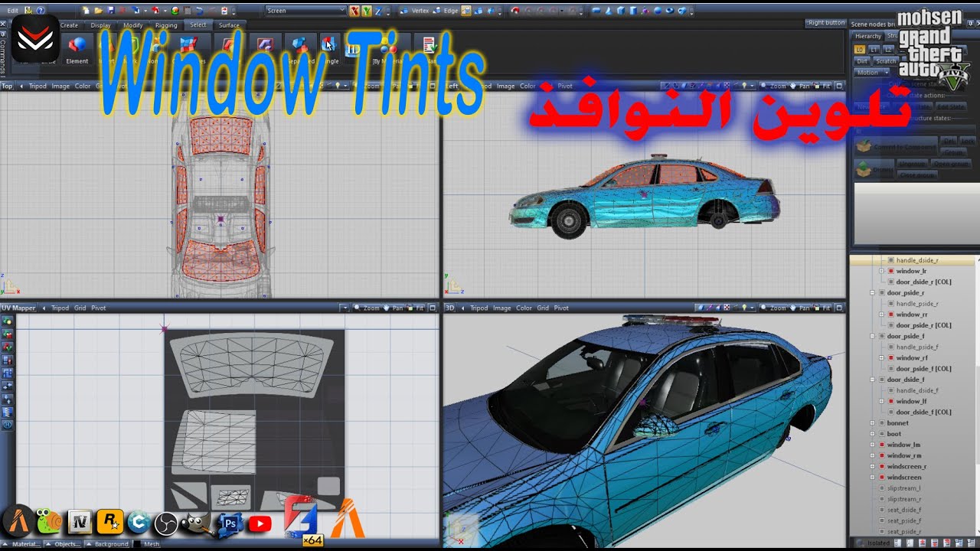Click the second UV Mapper side tool icon

tap(8, 334)
